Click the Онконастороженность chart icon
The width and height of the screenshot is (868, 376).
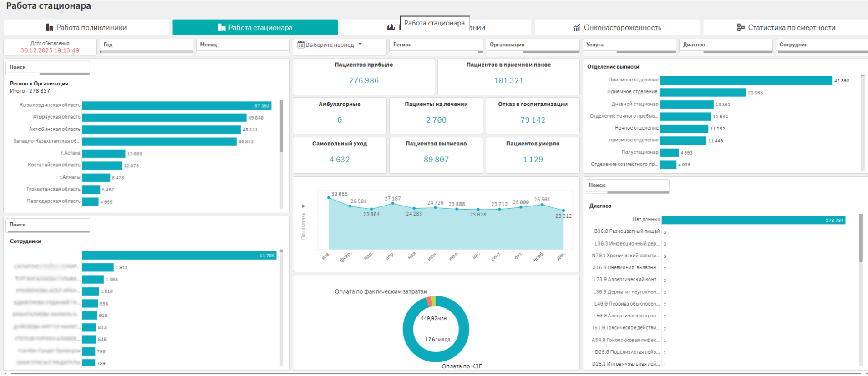576,28
